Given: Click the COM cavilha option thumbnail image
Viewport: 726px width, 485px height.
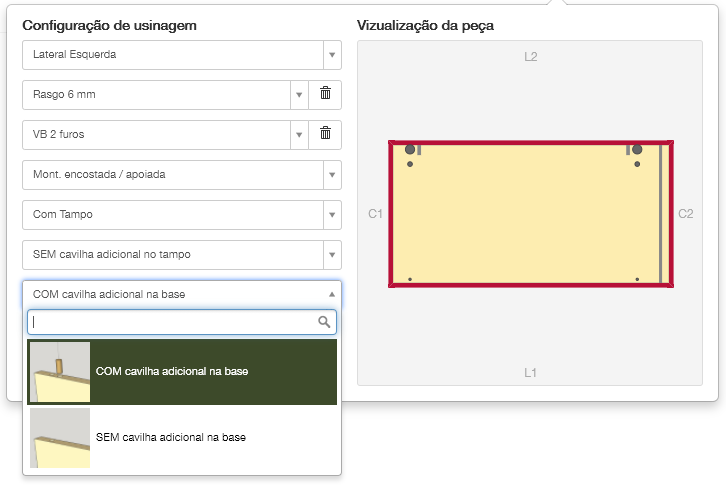Looking at the screenshot, I should pos(60,372).
